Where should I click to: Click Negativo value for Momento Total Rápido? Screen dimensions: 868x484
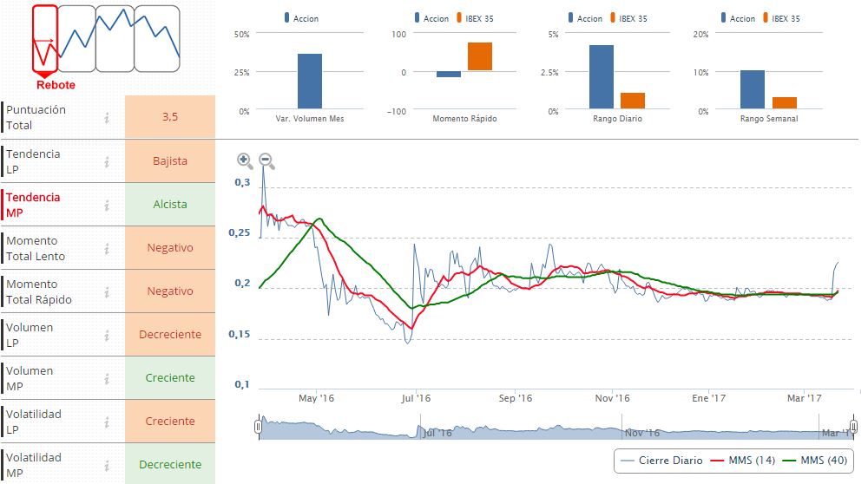pyautogui.click(x=170, y=291)
